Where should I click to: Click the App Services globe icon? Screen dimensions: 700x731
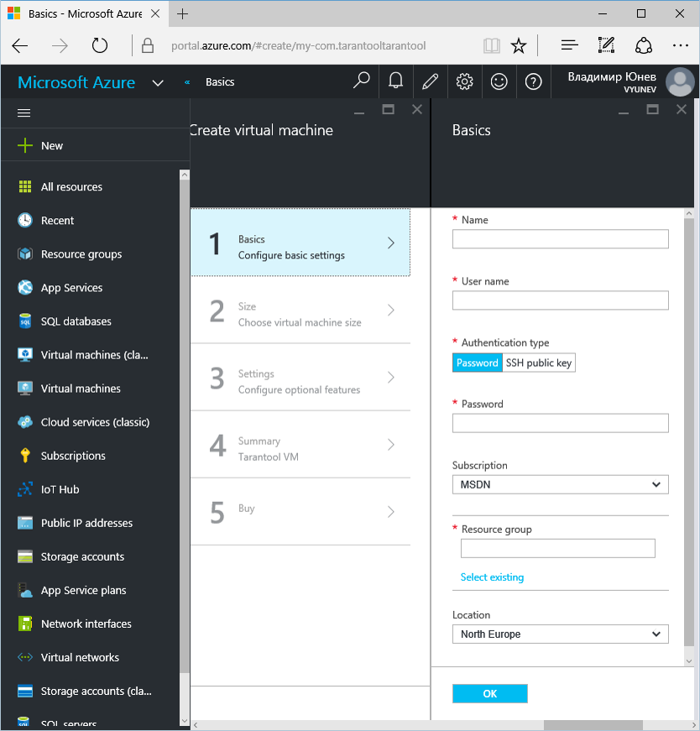pos(24,288)
